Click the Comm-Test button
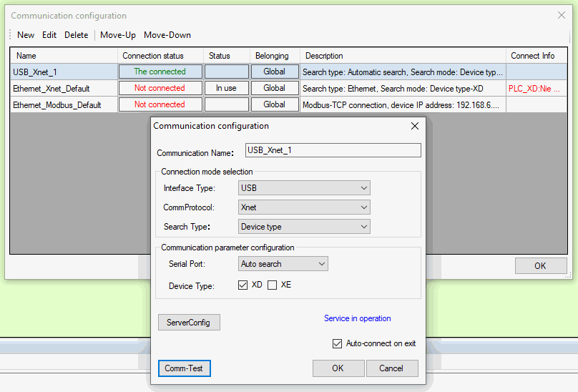The image size is (578, 392). [185, 368]
